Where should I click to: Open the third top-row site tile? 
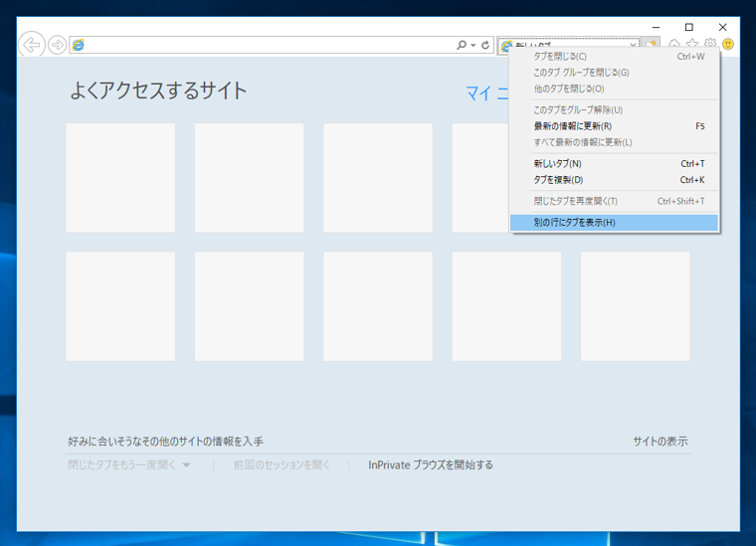point(378,178)
